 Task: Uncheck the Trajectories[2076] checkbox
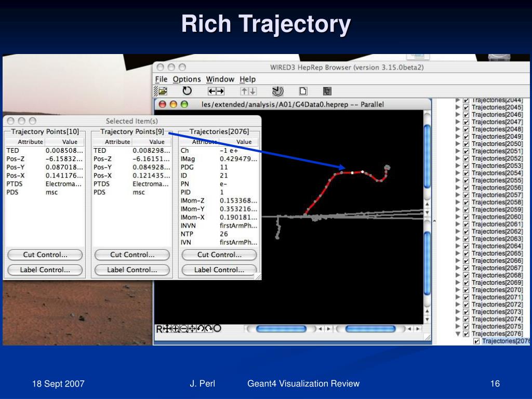(x=466, y=334)
